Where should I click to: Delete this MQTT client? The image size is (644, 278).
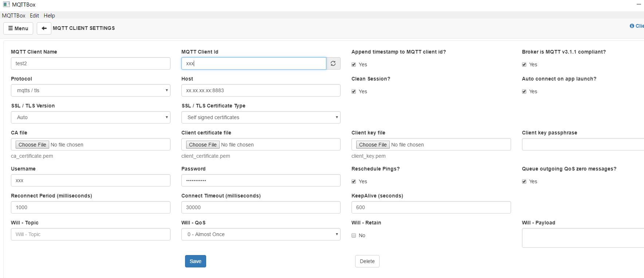tap(367, 261)
